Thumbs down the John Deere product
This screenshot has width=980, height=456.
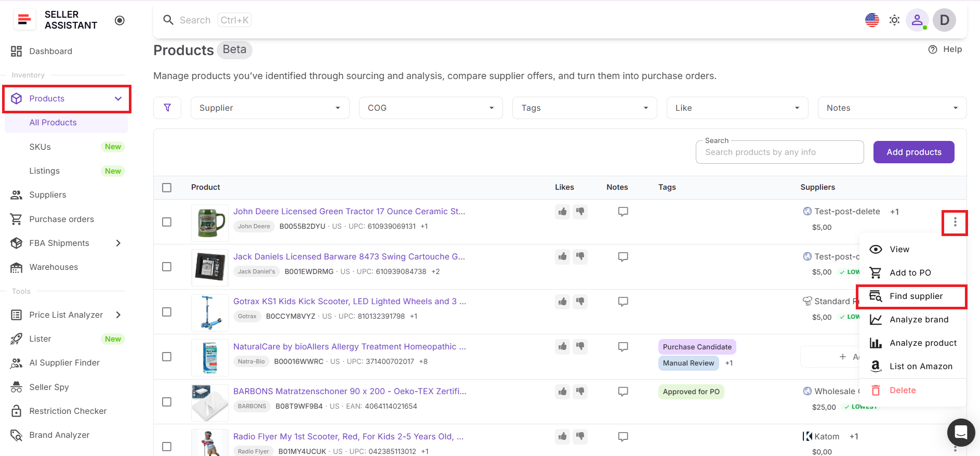(x=580, y=212)
